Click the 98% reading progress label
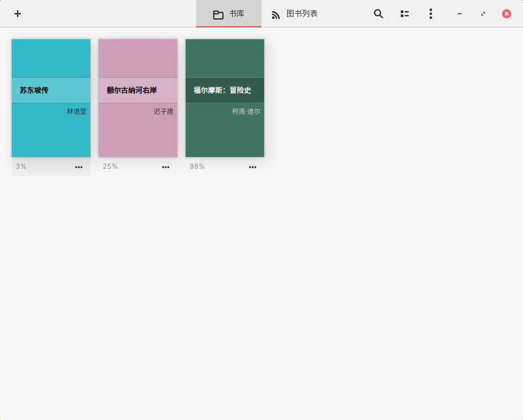Image resolution: width=523 pixels, height=420 pixels. pyautogui.click(x=197, y=167)
